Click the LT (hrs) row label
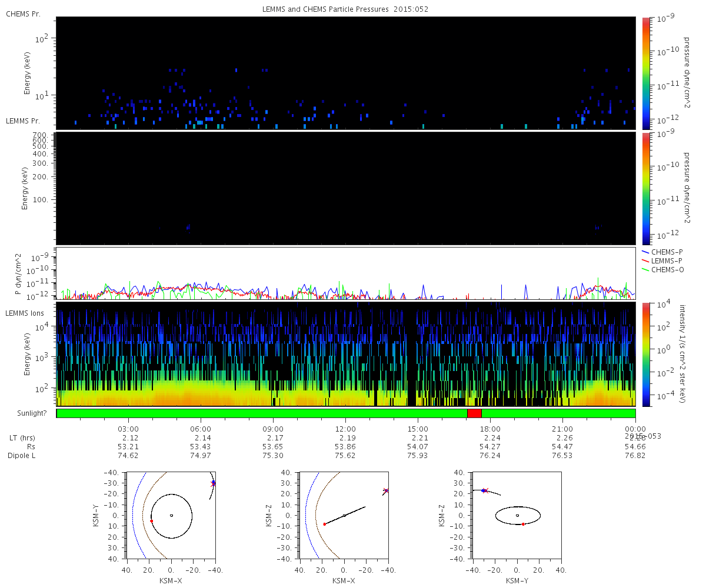Image resolution: width=706 pixels, height=588 pixels. click(21, 438)
